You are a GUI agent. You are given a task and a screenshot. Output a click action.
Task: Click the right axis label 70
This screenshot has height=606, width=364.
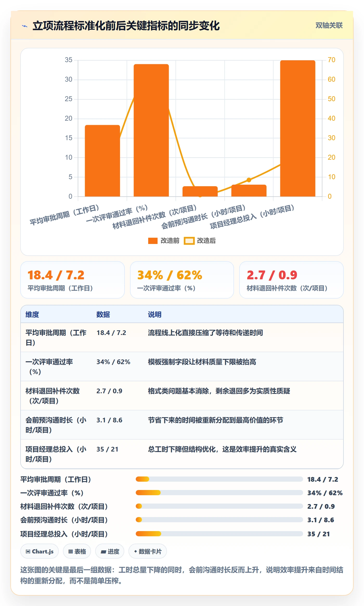tap(331, 60)
